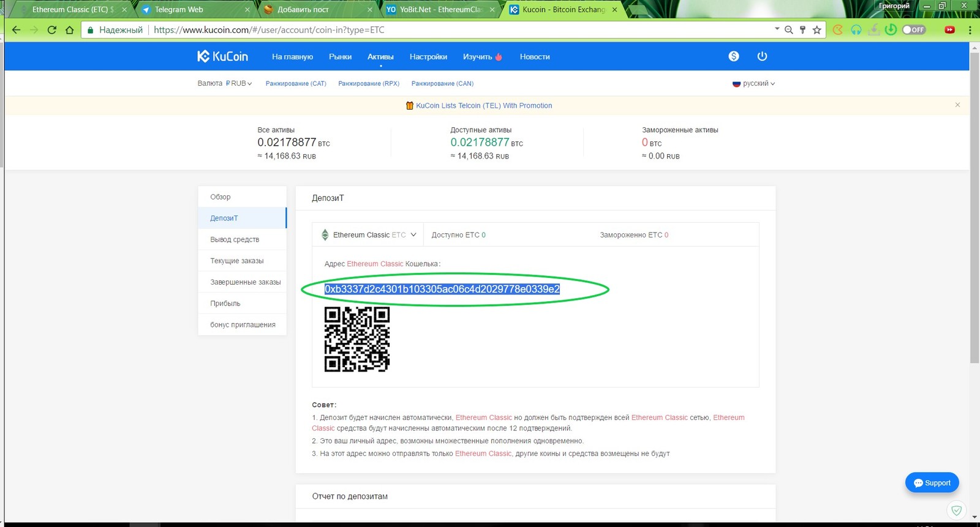
Task: Click the blue headphones extension icon
Action: tap(856, 29)
